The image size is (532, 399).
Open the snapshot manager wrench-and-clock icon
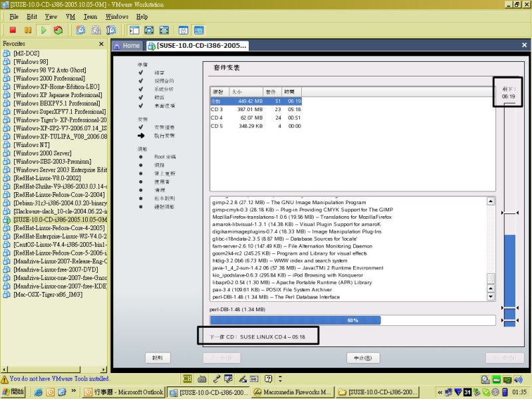click(x=111, y=30)
